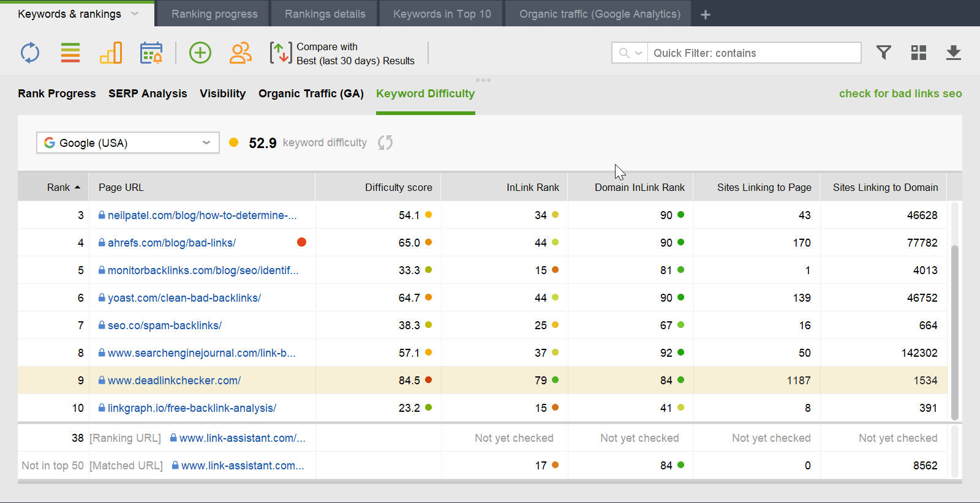The height and width of the screenshot is (503, 980).
Task: Open the seo.co/spam-backlinks/ link
Action: point(165,325)
